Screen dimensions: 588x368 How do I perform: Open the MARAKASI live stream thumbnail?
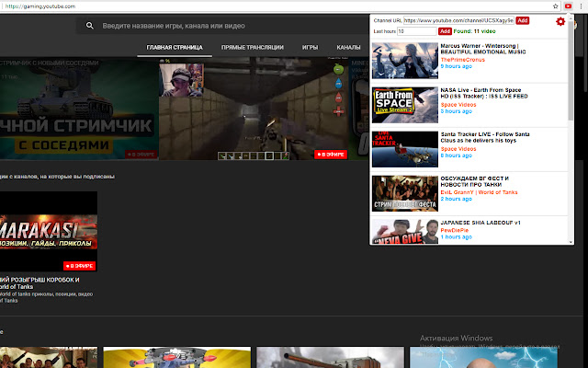click(x=49, y=231)
